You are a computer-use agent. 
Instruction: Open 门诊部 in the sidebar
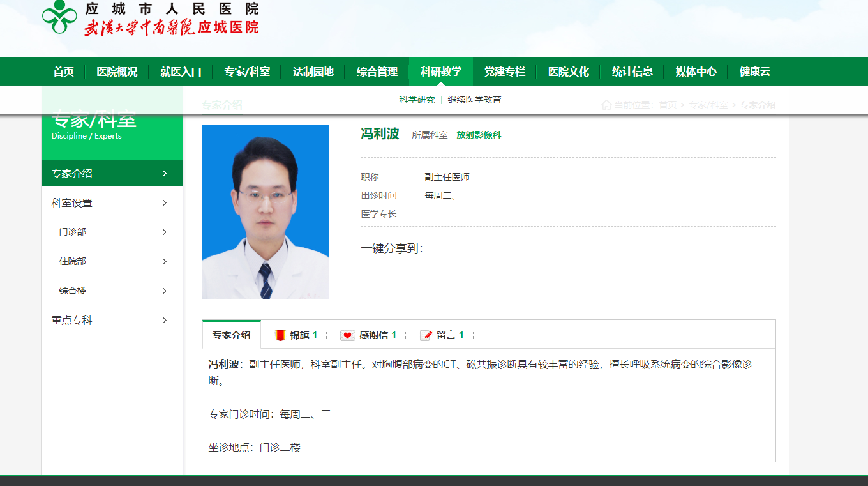click(x=112, y=232)
